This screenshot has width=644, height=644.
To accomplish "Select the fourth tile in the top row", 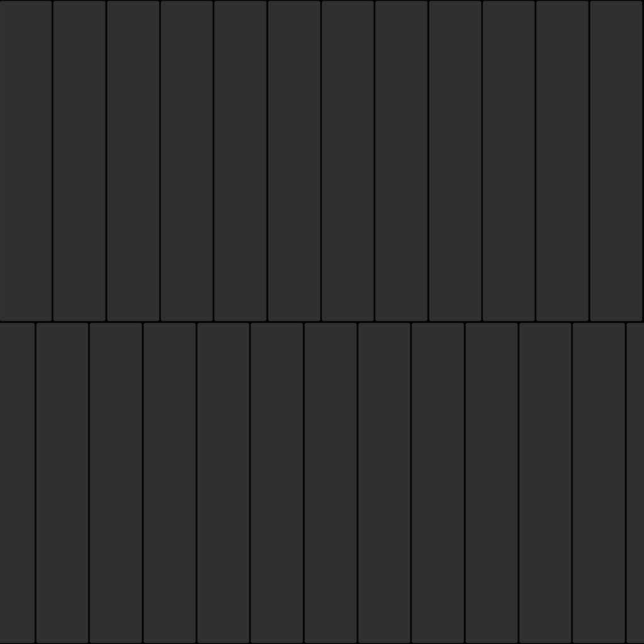I will (186, 160).
